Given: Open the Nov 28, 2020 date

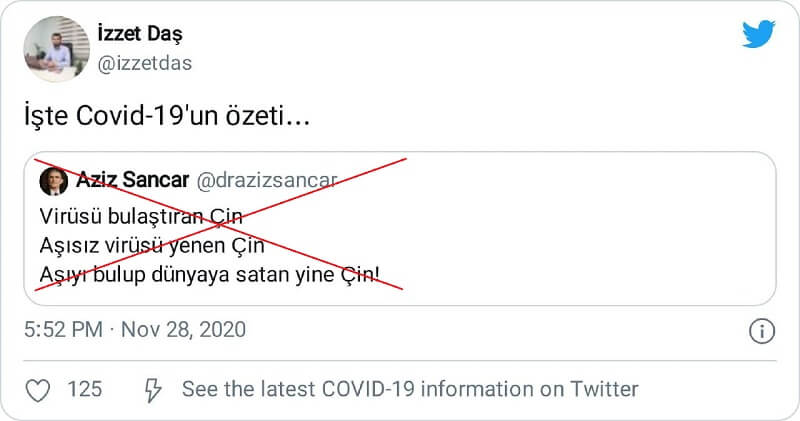Looking at the screenshot, I should pos(183,329).
